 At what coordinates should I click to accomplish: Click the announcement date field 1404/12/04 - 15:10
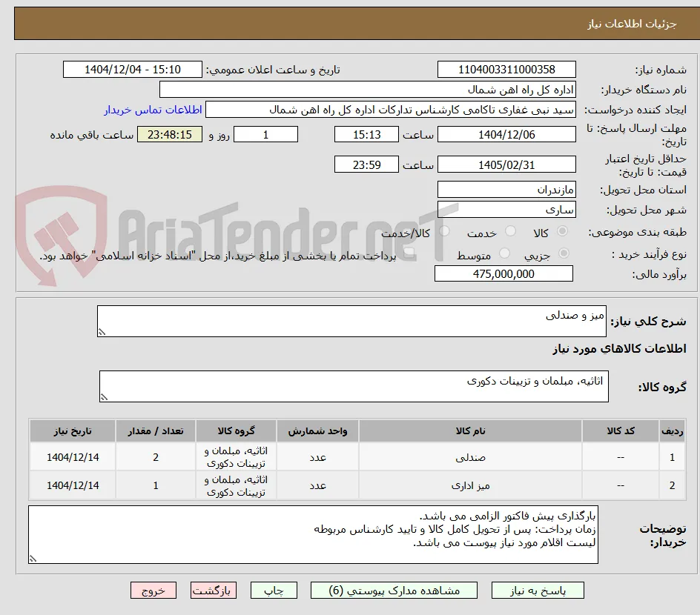click(x=133, y=70)
